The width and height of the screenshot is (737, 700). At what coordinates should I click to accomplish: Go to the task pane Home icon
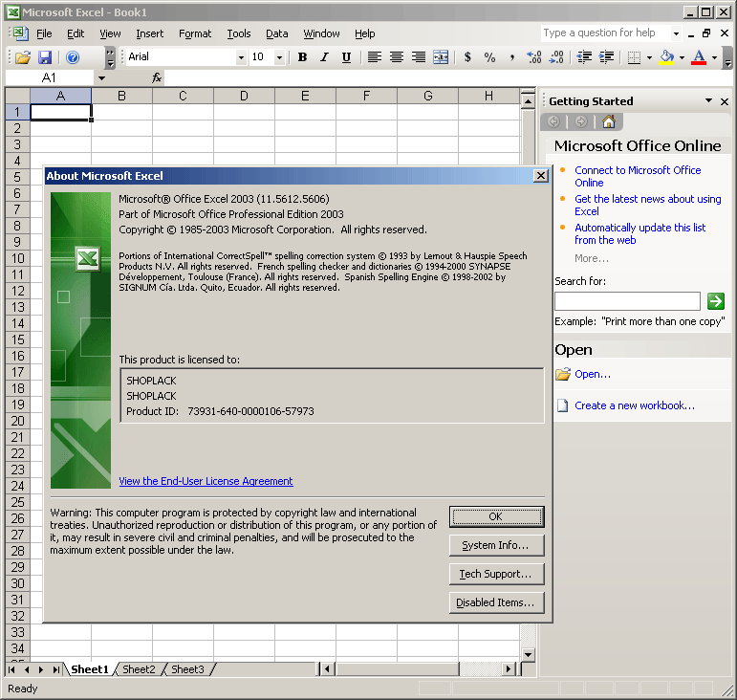608,121
